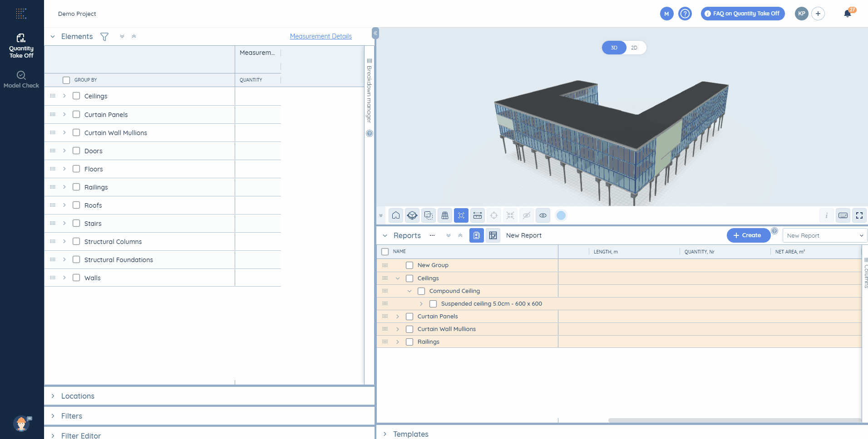Expand the Structural Columns row
This screenshot has height=439, width=868.
pyautogui.click(x=64, y=241)
